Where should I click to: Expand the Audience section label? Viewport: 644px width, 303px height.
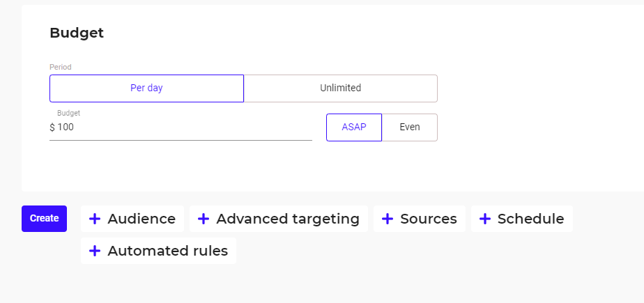pos(141,219)
